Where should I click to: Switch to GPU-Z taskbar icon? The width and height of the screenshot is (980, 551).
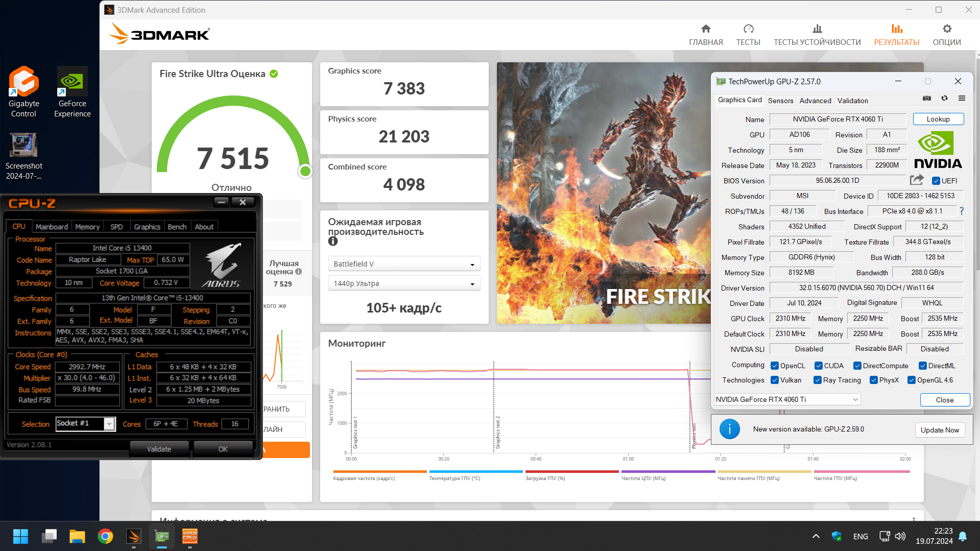(162, 536)
